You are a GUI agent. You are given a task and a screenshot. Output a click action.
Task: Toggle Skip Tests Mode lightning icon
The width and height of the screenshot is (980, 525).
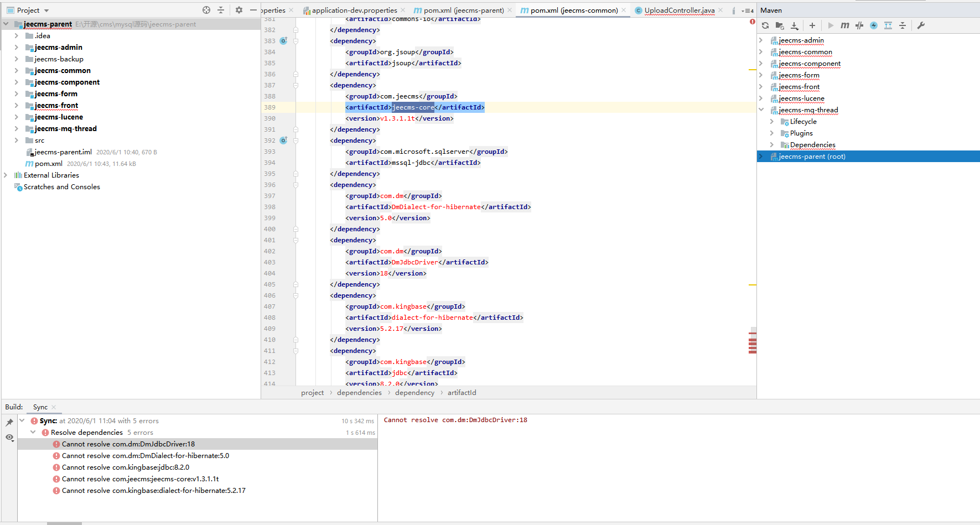(x=874, y=25)
